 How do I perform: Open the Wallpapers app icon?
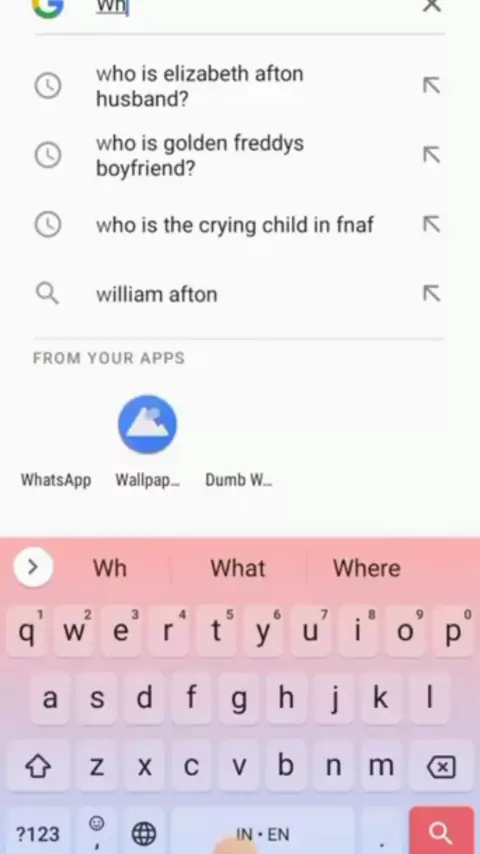pos(147,424)
